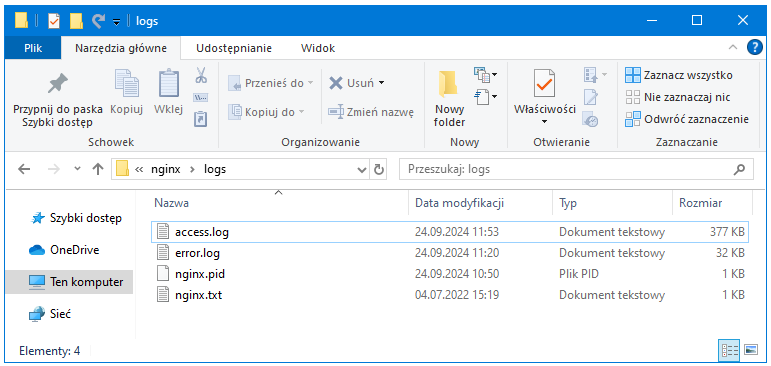
Task: Open the easy access dropdown in Nowy
Action: pyautogui.click(x=485, y=96)
